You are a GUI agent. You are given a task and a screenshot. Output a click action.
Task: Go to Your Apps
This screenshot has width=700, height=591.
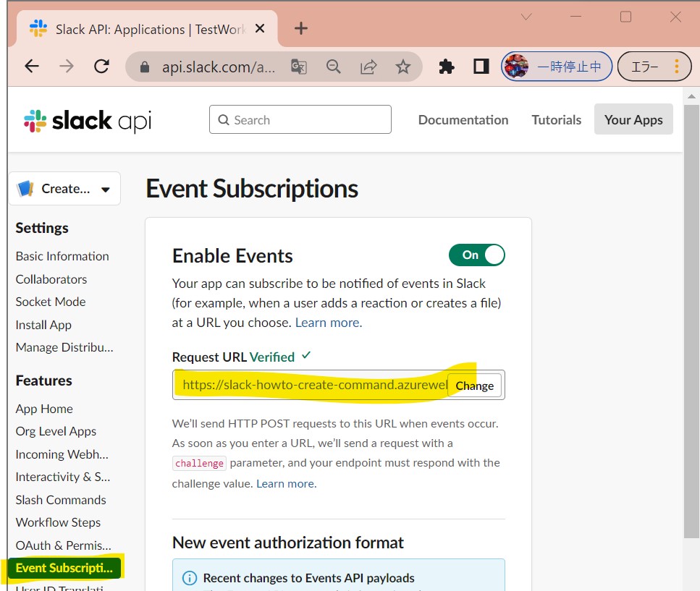(x=633, y=119)
